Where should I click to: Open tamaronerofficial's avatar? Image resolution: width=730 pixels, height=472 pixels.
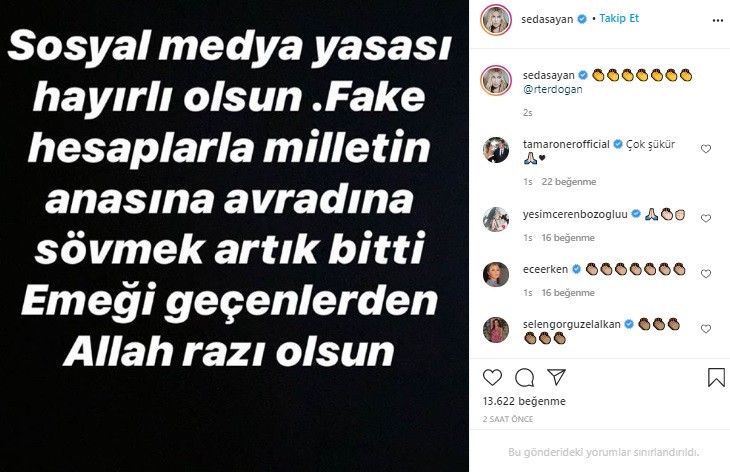[x=496, y=150]
